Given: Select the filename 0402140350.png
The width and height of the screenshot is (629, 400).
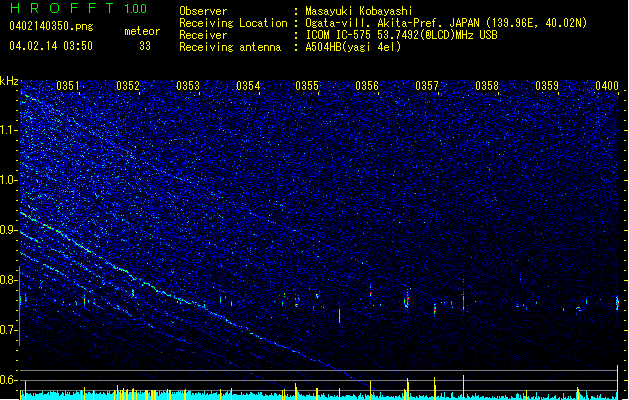Looking at the screenshot, I should pyautogui.click(x=51, y=27).
